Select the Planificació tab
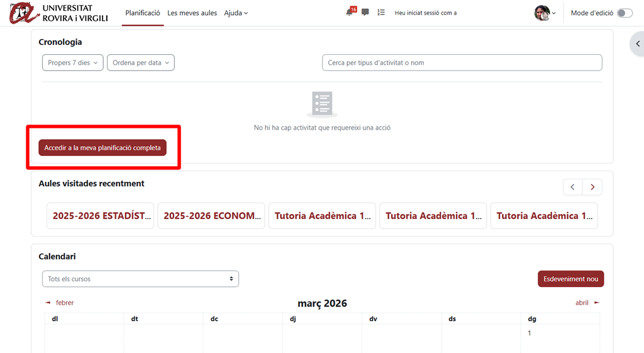The height and width of the screenshot is (353, 644). coord(143,13)
